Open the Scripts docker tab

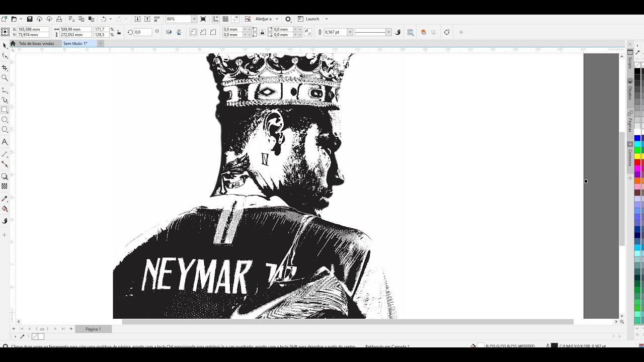[630, 59]
